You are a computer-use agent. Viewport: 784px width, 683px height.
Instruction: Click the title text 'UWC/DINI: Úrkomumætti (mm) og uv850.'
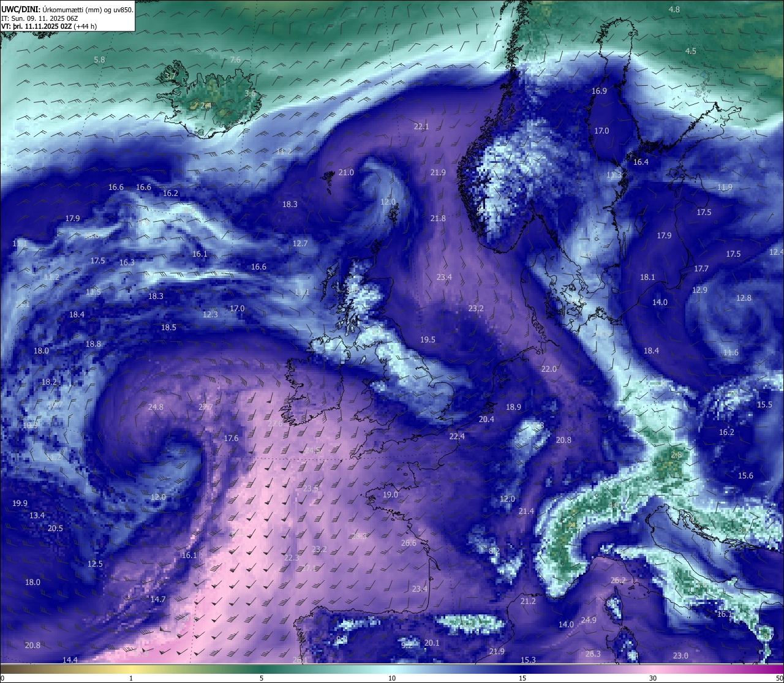pos(67,9)
